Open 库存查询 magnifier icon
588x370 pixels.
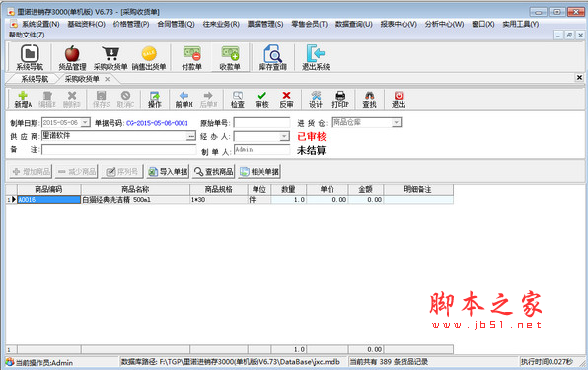tap(273, 57)
